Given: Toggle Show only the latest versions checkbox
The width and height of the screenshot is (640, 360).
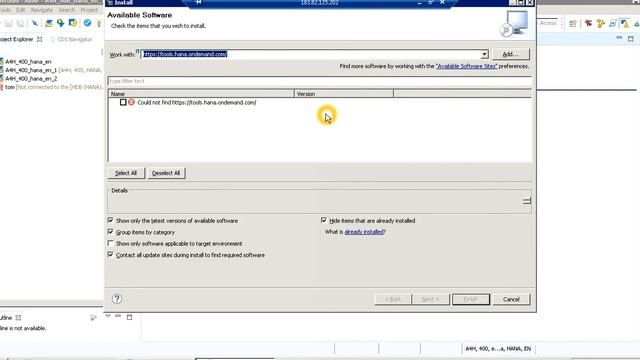Looking at the screenshot, I should 111,220.
